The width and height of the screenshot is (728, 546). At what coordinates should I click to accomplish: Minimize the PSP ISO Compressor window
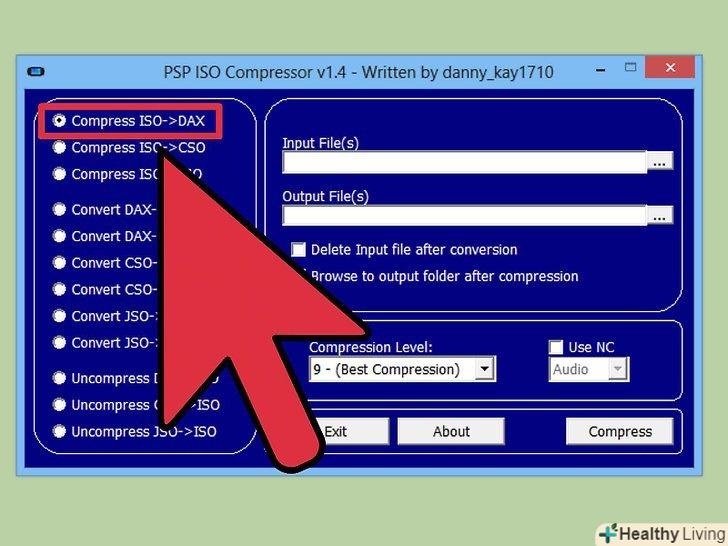[600, 71]
